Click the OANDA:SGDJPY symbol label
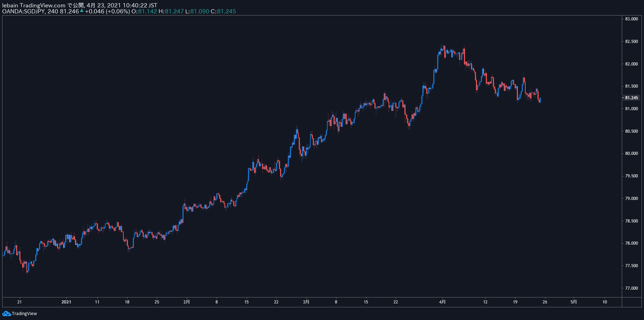 [x=24, y=11]
